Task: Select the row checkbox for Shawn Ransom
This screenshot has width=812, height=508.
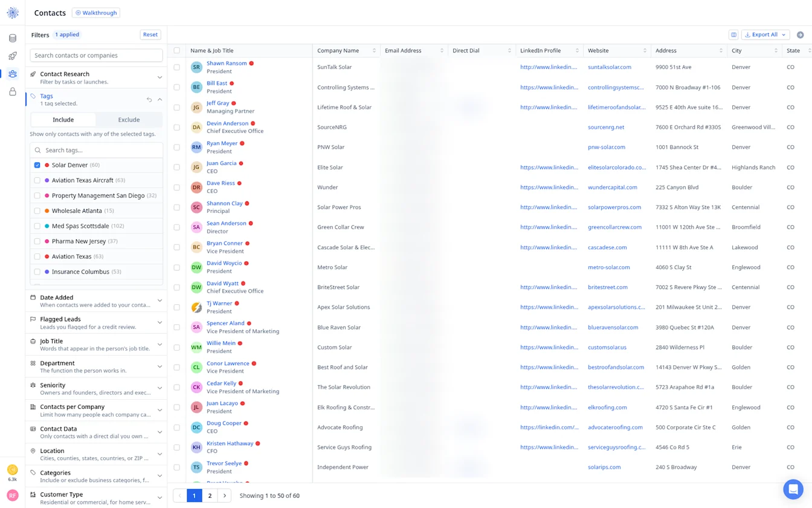Action: 177,67
